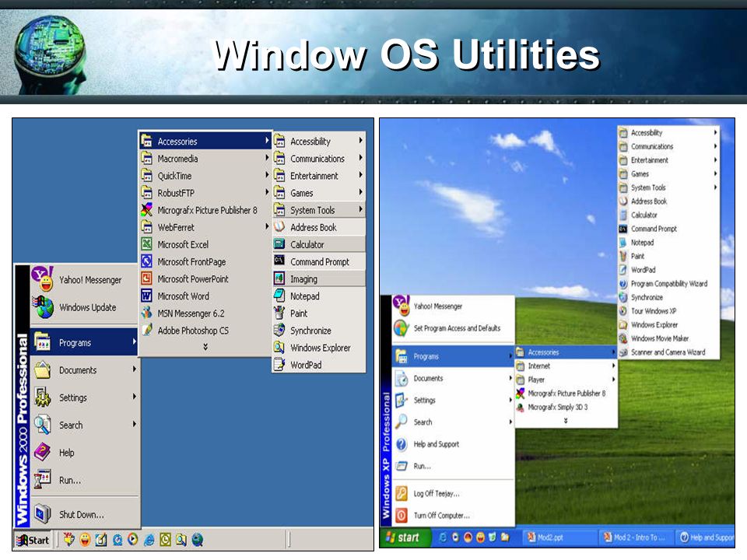Open the Accessories submenu in XP Programs
The image size is (747, 560).
(x=566, y=352)
